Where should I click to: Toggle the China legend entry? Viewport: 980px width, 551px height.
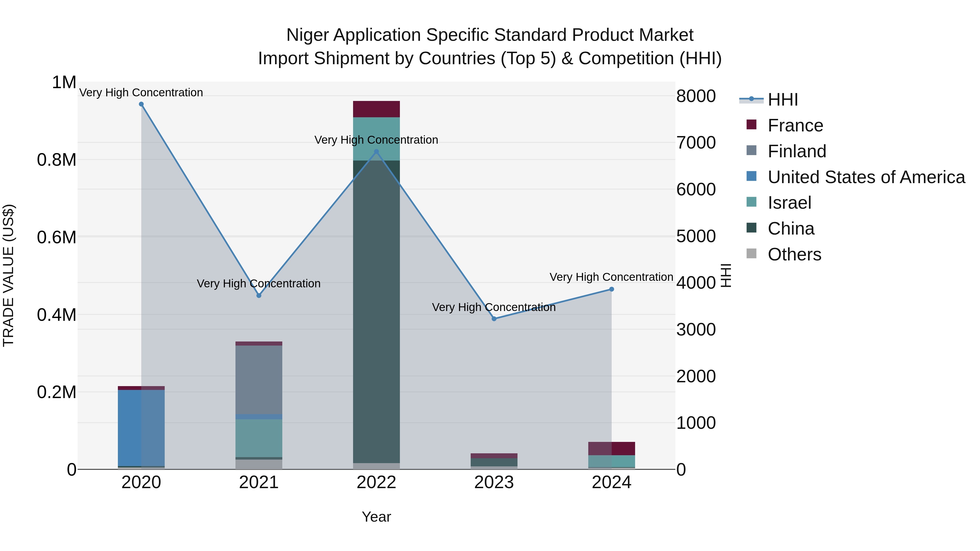pos(780,229)
